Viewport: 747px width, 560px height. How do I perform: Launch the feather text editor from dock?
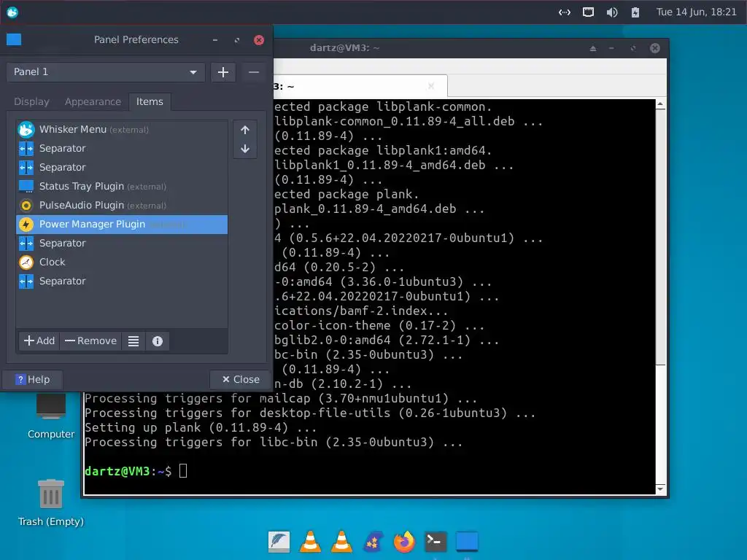pos(279,542)
